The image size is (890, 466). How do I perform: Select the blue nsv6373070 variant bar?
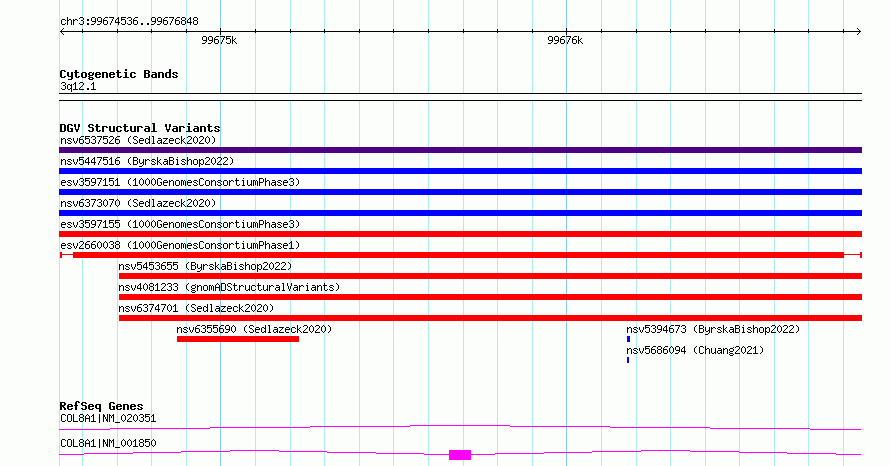tap(460, 213)
